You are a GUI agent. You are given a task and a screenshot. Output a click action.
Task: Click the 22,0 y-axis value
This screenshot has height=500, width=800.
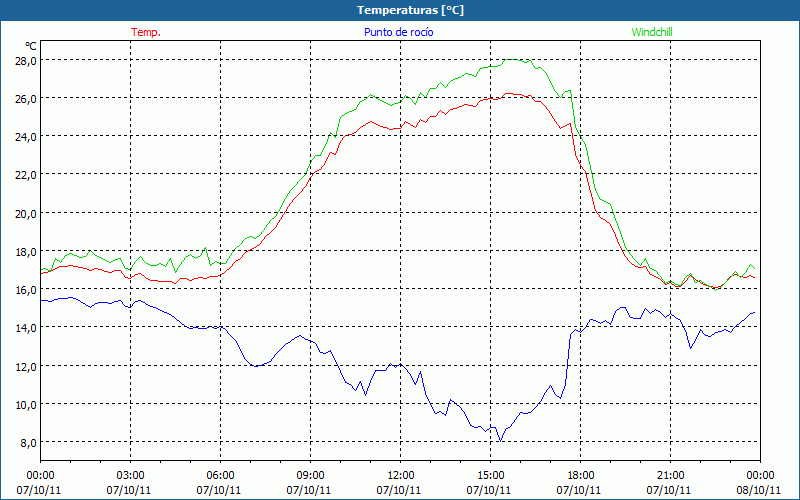[x=25, y=175]
